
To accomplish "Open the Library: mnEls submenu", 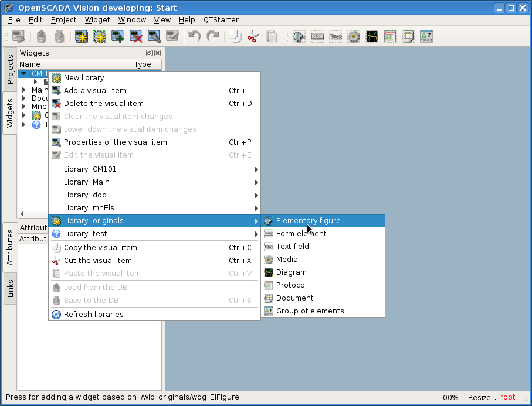I will (154, 208).
